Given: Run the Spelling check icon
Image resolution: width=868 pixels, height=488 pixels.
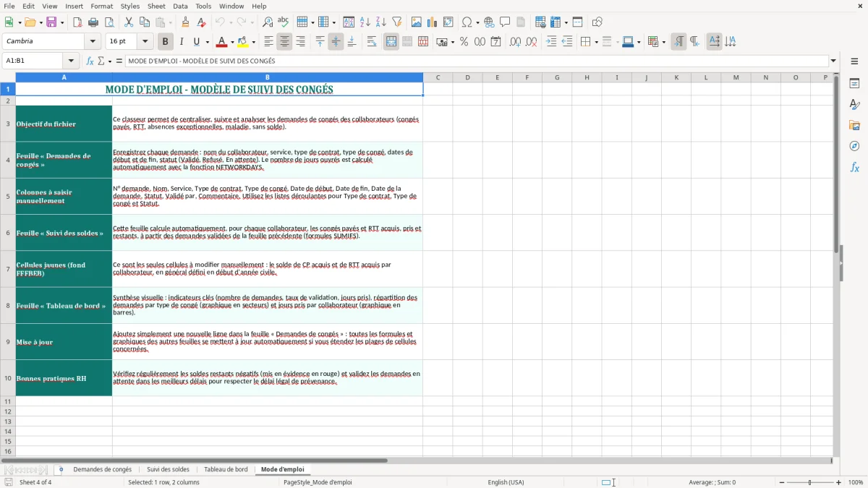Looking at the screenshot, I should click(x=283, y=22).
